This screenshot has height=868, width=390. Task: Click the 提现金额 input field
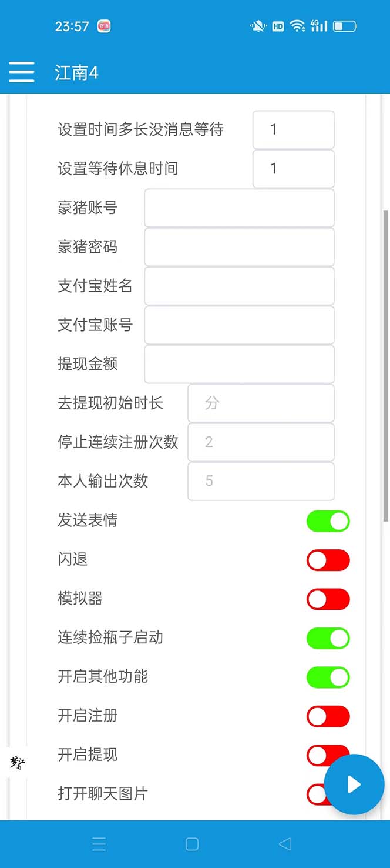click(x=239, y=364)
